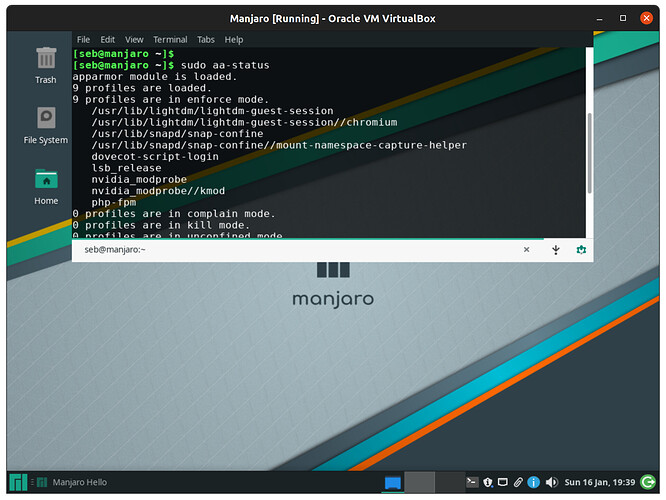Viewport: 666px width, 500px height.
Task: Click the 'php-fpm' profile line
Action: pos(114,203)
